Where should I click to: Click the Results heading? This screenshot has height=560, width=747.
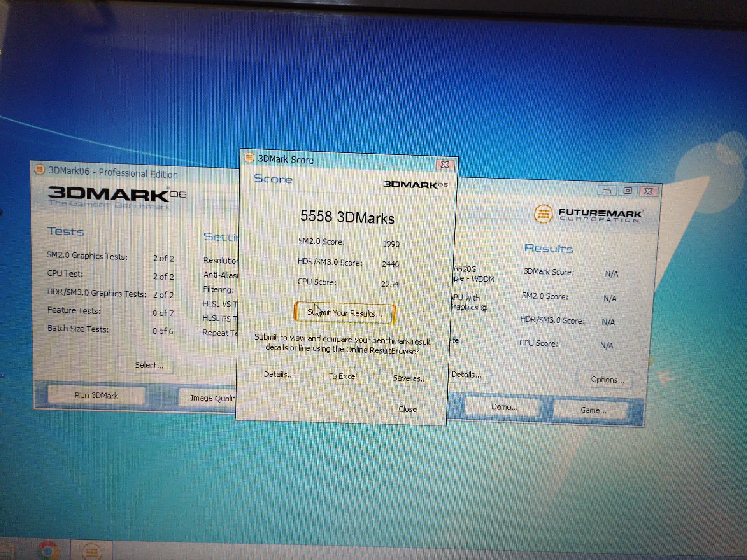tap(549, 248)
